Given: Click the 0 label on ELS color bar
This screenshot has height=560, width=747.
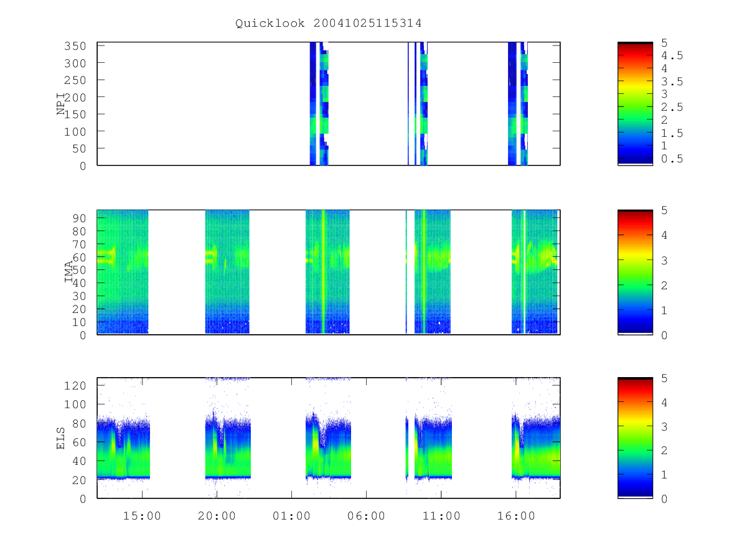Looking at the screenshot, I should tap(664, 498).
